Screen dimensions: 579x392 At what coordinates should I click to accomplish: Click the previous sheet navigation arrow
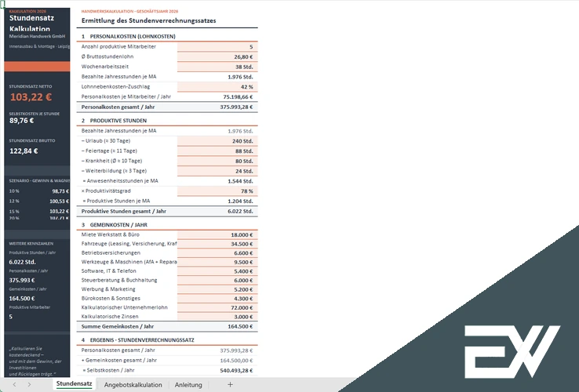click(x=14, y=385)
